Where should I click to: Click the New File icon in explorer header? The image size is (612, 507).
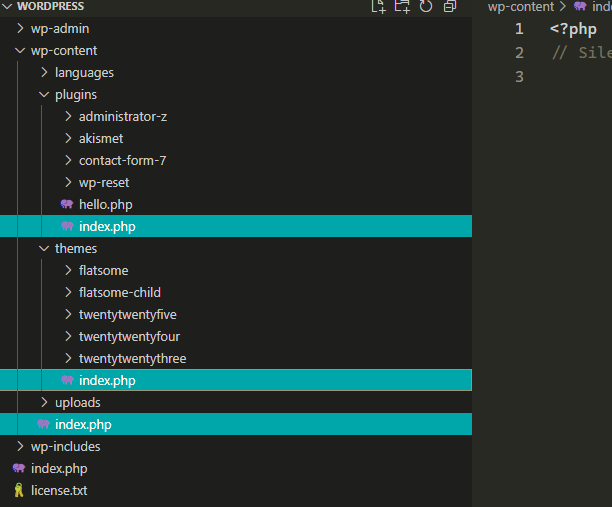(378, 6)
